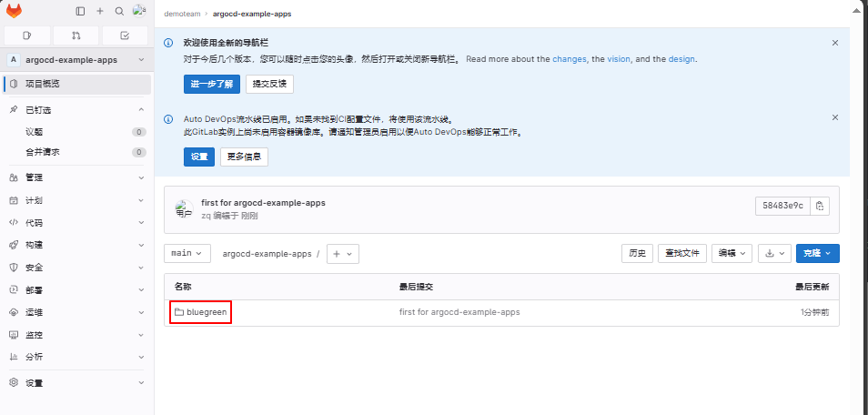Select 项目概览 in the sidebar
Viewport: 868px width, 415px height.
[x=77, y=85]
